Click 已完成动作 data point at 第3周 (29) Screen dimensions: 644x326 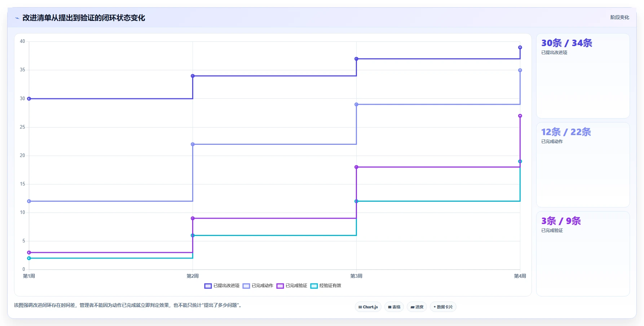[x=356, y=104]
